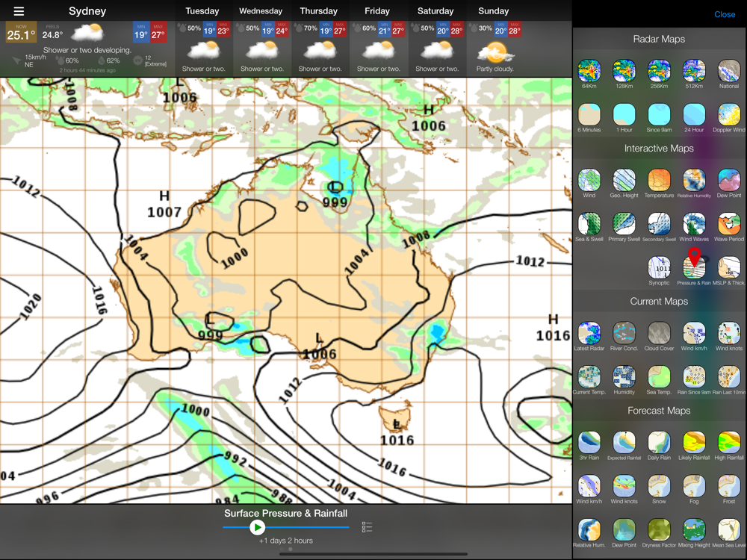Open the MSLP & Thick. map
Viewport: 747px width, 560px height.
click(x=729, y=267)
